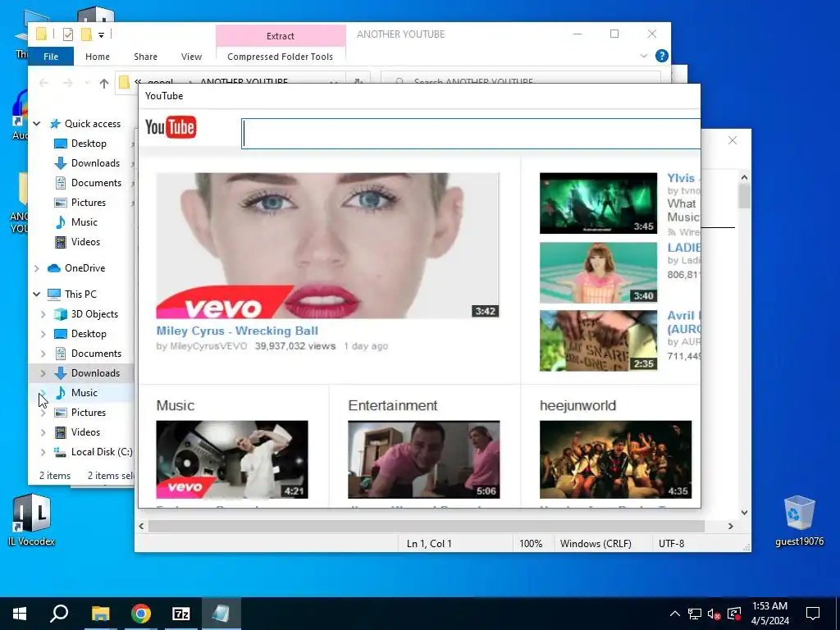Collapse the This PC tree node
The width and height of the screenshot is (840, 630).
(x=36, y=294)
